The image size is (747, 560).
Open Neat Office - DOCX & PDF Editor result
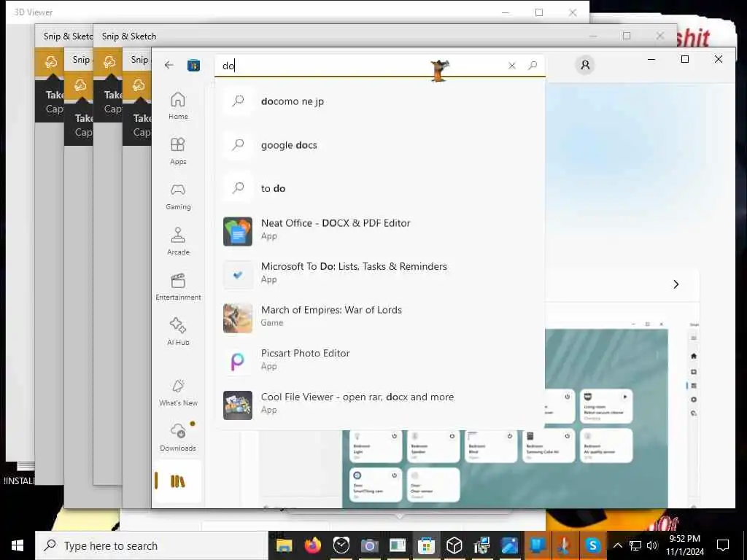pyautogui.click(x=379, y=231)
